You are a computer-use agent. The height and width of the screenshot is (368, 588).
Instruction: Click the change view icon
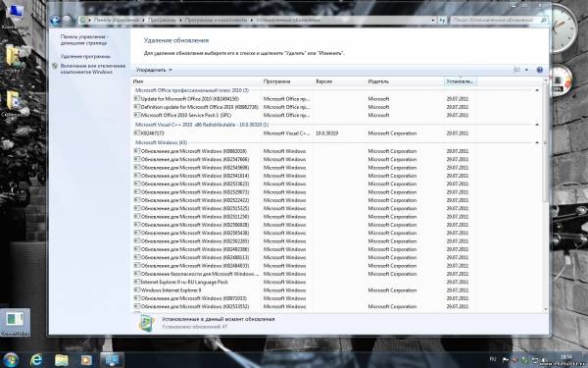(x=517, y=70)
